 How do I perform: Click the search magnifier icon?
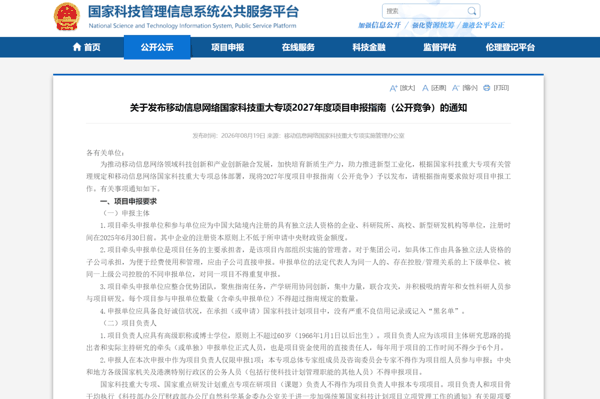472,11
